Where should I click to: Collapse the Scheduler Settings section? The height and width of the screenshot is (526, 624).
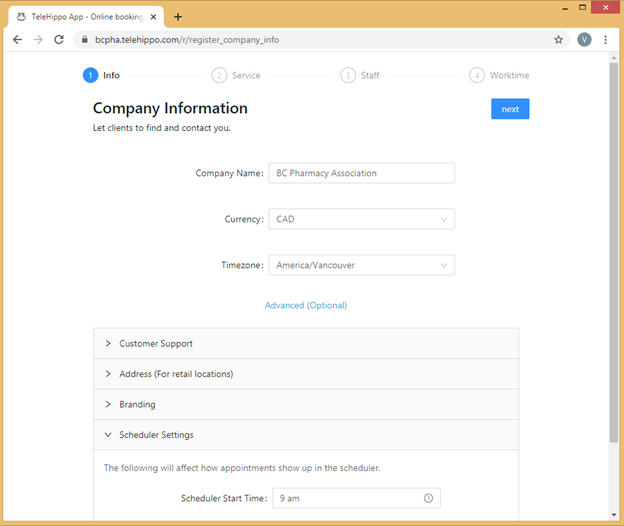coord(306,435)
